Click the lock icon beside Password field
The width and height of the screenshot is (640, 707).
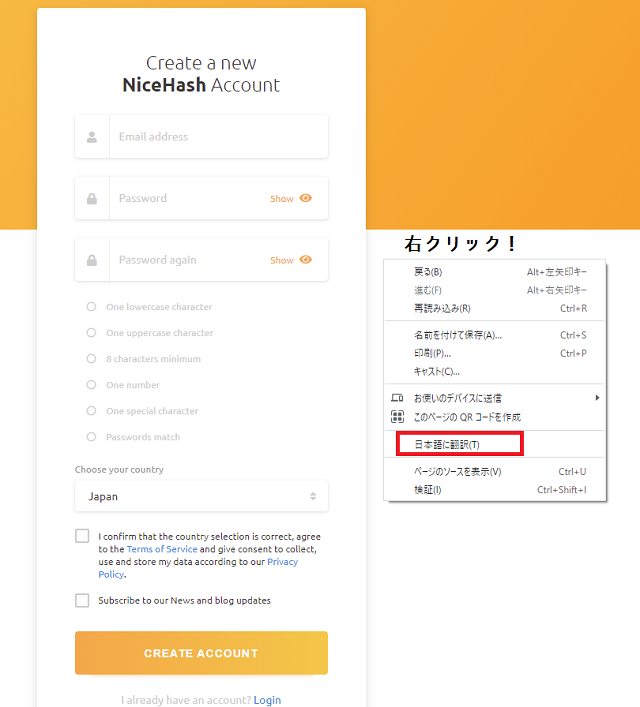[x=92, y=199]
